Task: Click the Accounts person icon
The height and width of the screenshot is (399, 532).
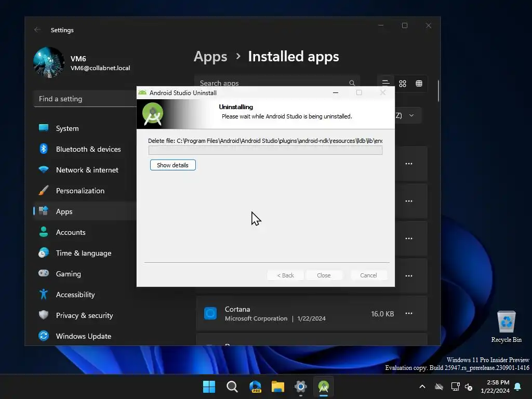Action: [x=44, y=232]
